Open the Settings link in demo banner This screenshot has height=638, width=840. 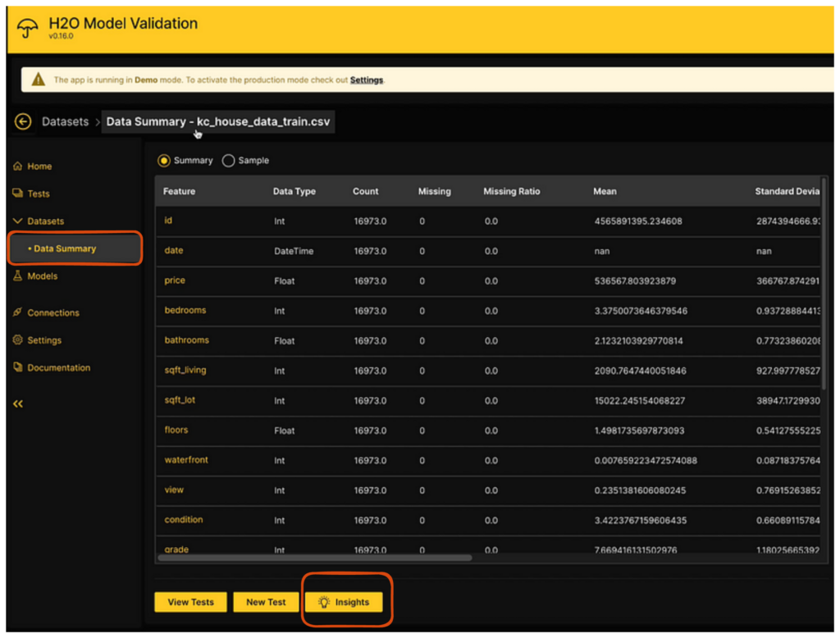coord(366,80)
